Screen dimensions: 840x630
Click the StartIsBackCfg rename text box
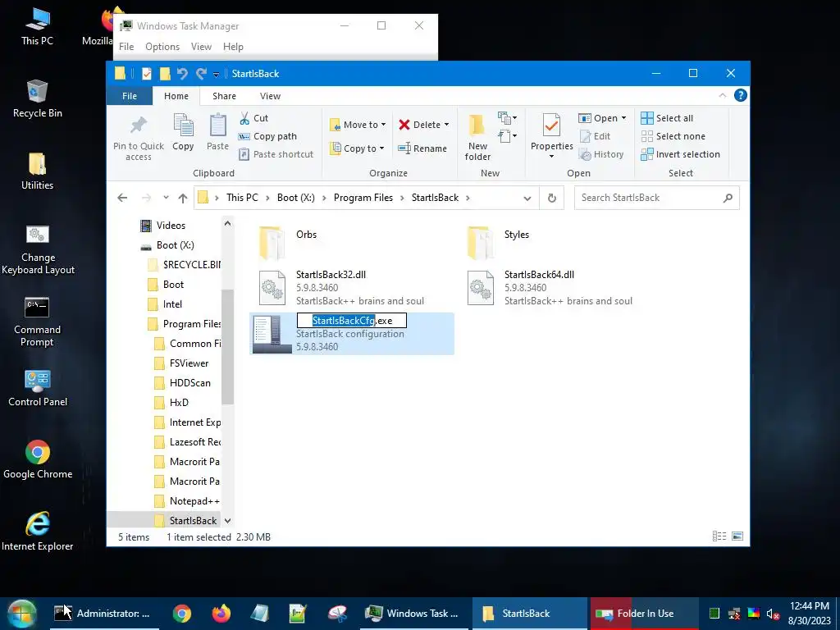pyautogui.click(x=352, y=321)
